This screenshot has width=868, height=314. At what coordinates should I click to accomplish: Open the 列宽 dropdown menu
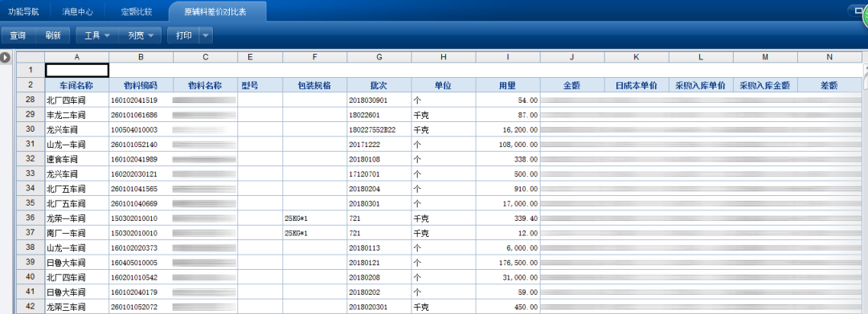140,35
